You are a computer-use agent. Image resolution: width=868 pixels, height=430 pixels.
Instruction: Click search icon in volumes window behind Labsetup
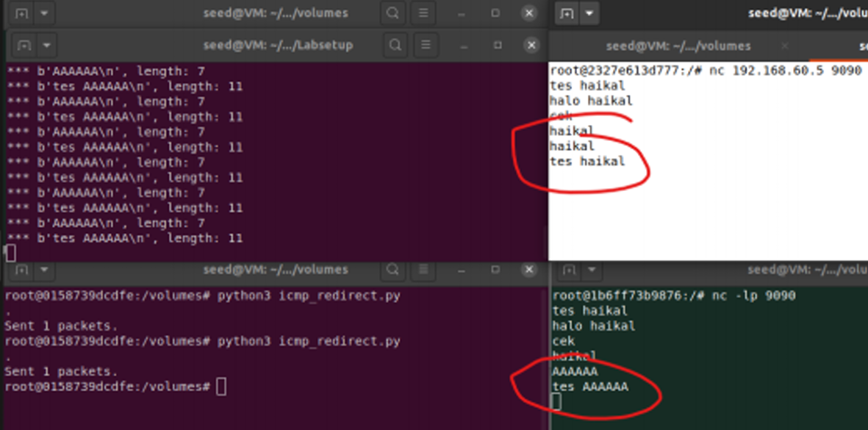coord(393,13)
